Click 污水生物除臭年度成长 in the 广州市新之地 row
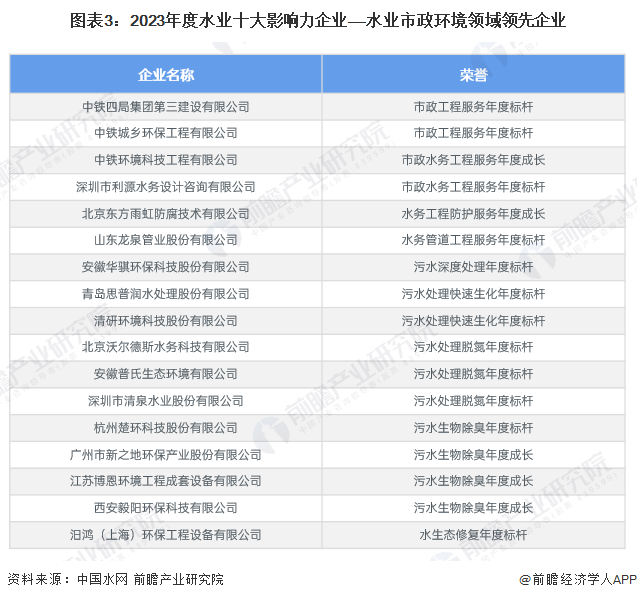This screenshot has height=600, width=637. click(x=473, y=455)
